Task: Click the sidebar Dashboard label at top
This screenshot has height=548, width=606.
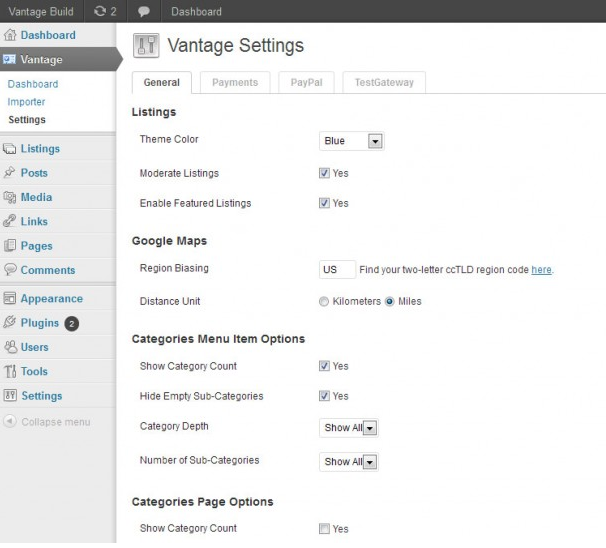Action: click(48, 35)
